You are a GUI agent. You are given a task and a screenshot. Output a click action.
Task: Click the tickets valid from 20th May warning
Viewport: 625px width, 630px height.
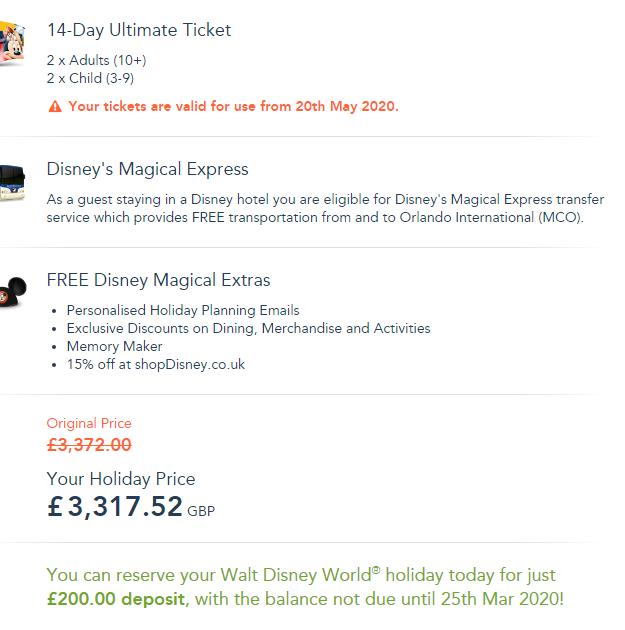tap(233, 106)
